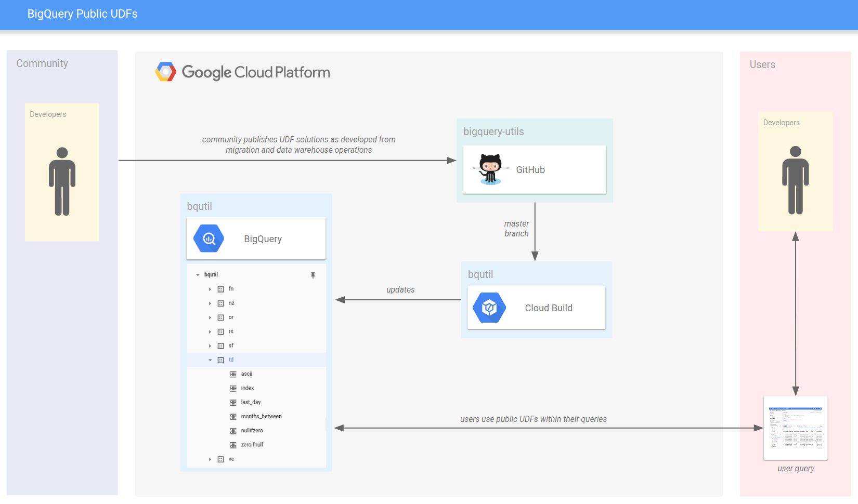
Task: Expand the or dataset arrow
Action: click(210, 317)
